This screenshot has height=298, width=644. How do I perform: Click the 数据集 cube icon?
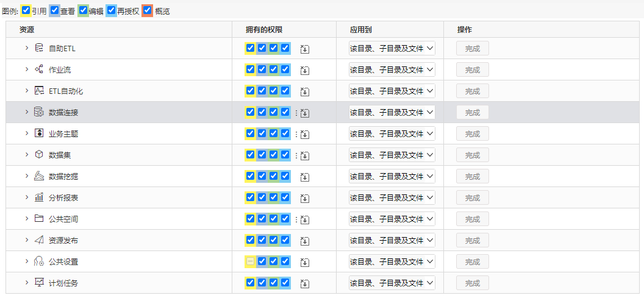39,155
